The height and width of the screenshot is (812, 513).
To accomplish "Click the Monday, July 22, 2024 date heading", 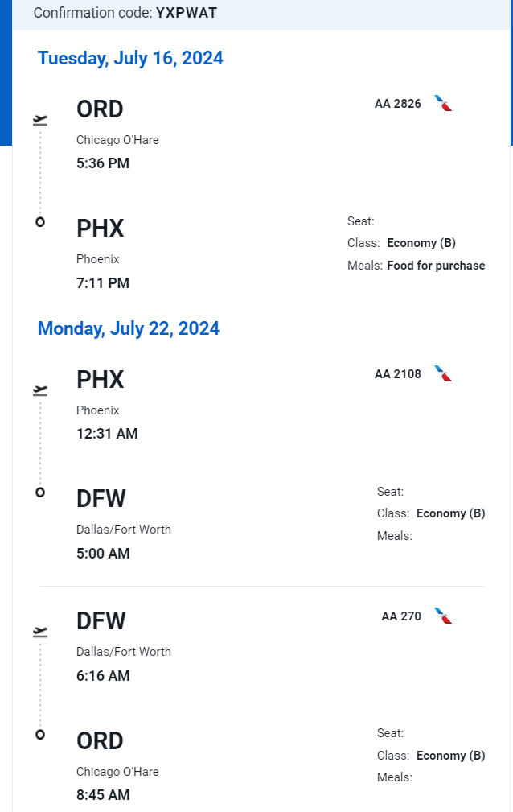I will click(129, 328).
